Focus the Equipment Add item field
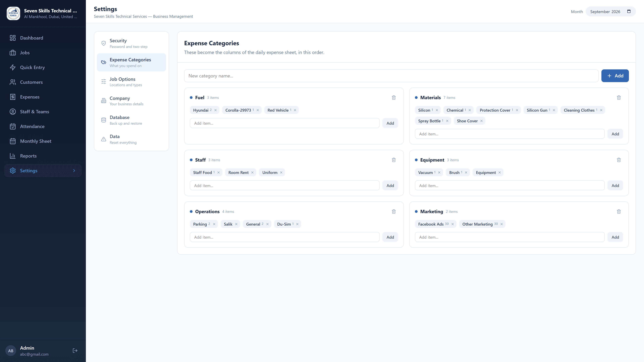Viewport: 644px width, 362px height. (x=510, y=186)
